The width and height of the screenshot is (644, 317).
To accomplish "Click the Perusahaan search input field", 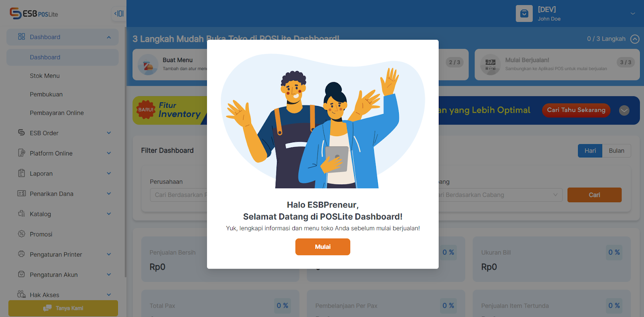I will tap(179, 195).
